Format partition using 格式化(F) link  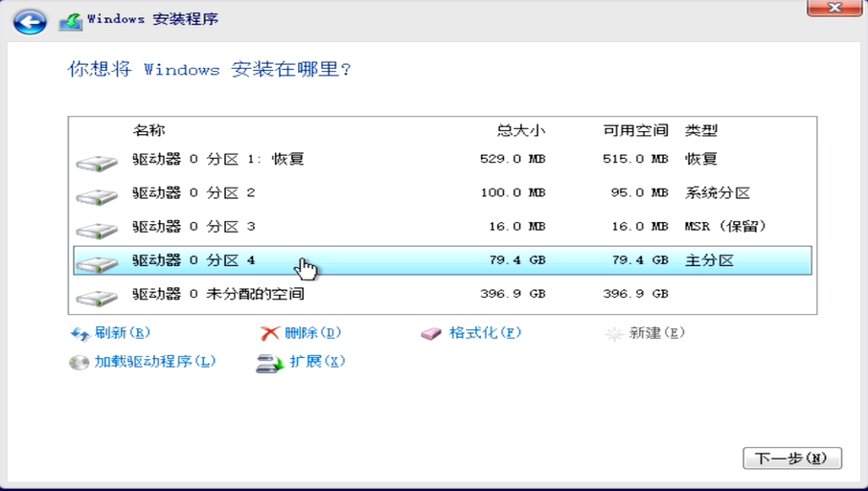click(x=486, y=332)
